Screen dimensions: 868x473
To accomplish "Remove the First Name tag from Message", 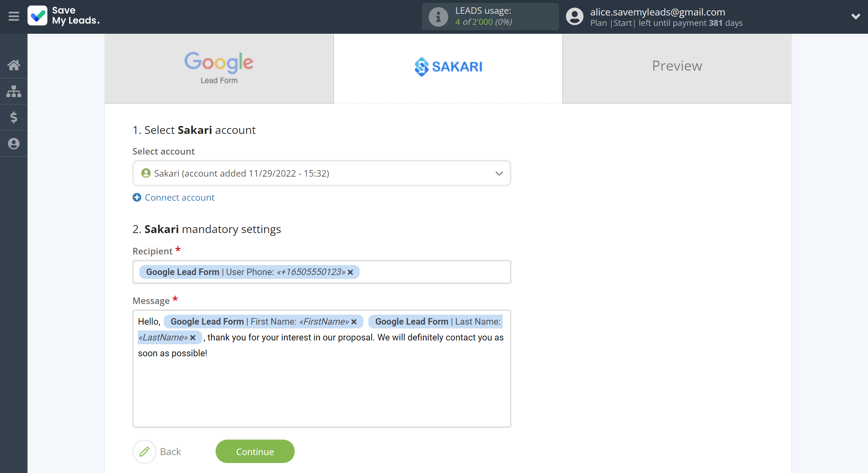I will pyautogui.click(x=354, y=322).
